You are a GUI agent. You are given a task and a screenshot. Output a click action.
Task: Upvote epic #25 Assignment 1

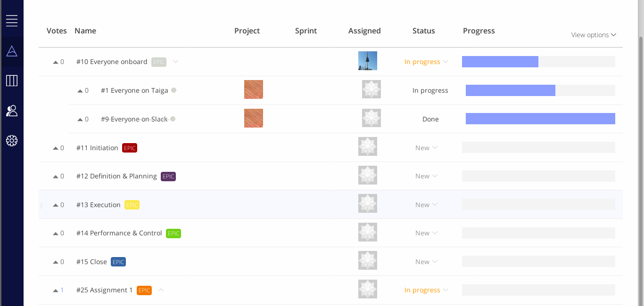[x=56, y=290]
